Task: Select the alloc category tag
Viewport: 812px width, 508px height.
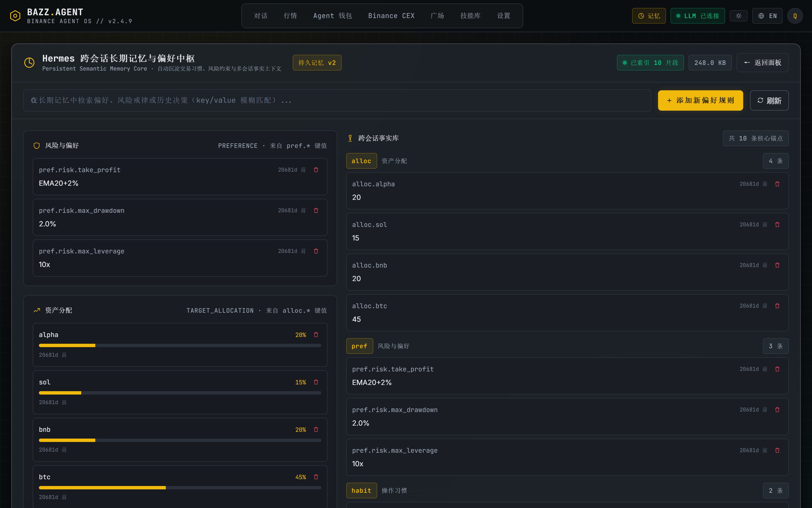Action: (x=361, y=161)
